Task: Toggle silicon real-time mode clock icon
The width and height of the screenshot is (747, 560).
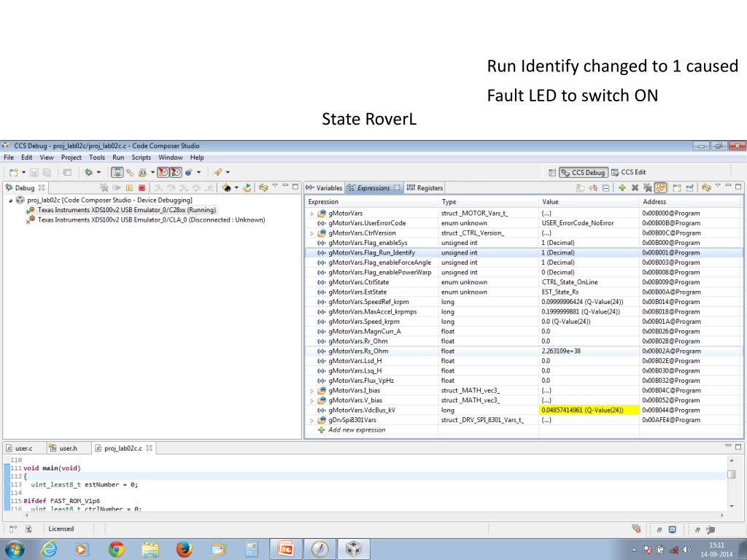Action: click(163, 172)
